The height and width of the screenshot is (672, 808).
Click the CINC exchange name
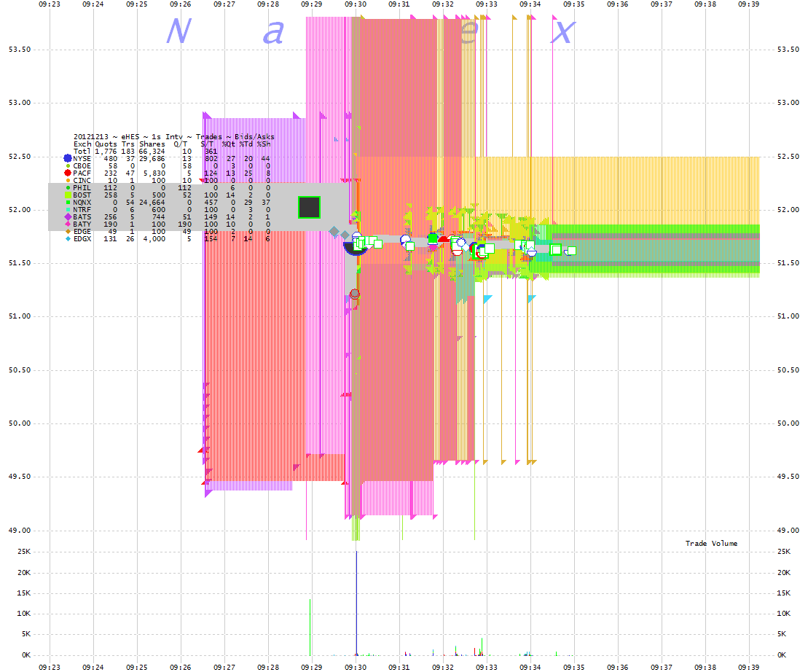point(82,180)
